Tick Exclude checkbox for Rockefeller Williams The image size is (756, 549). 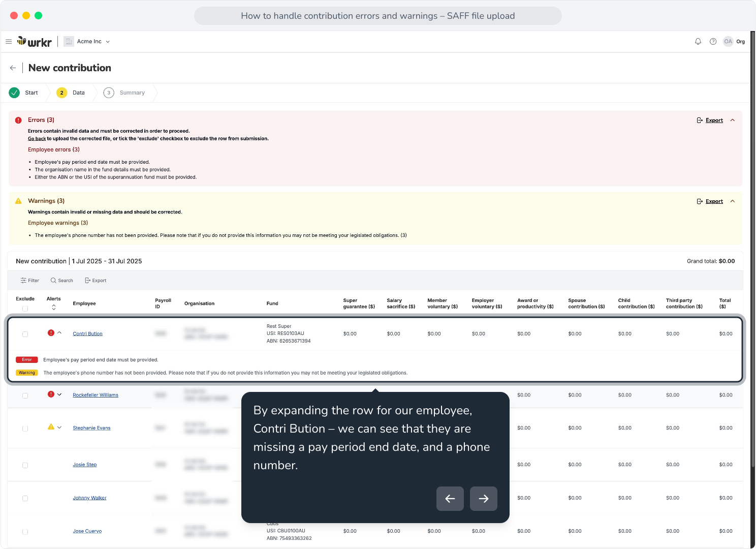[25, 395]
